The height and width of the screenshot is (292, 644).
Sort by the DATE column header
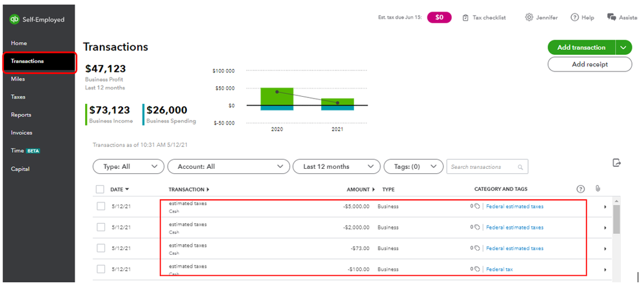pos(119,190)
